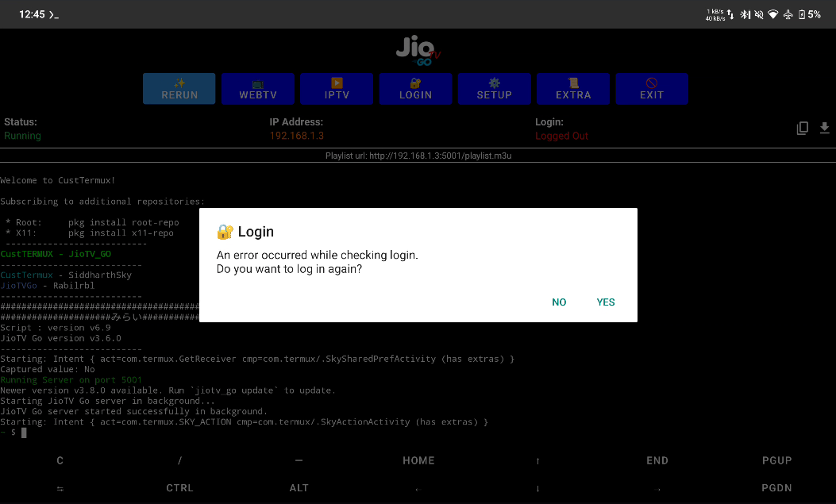Click 'CustTERMUX - JioTV_GO' green text
Viewport: 836px width, 504px height.
[x=56, y=254]
